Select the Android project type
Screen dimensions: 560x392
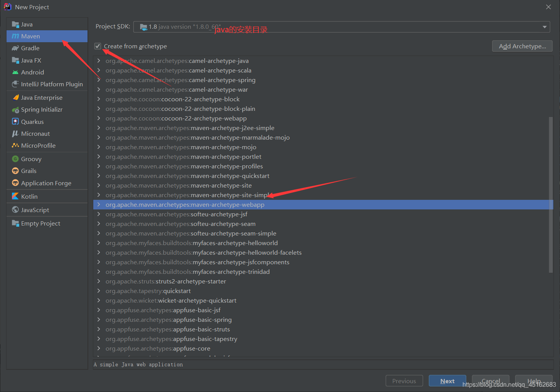tap(47, 72)
